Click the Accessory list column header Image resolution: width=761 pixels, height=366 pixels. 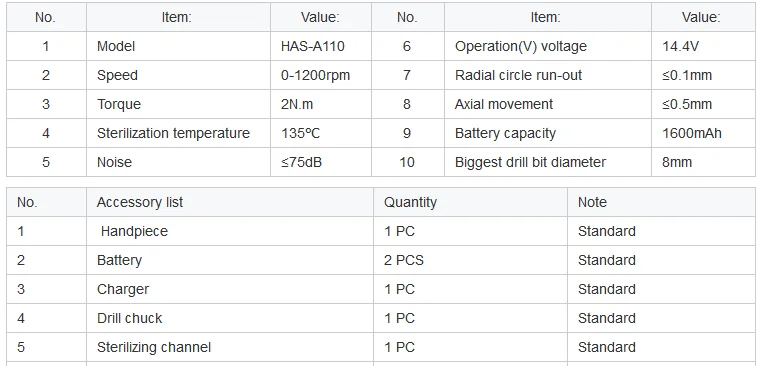230,202
